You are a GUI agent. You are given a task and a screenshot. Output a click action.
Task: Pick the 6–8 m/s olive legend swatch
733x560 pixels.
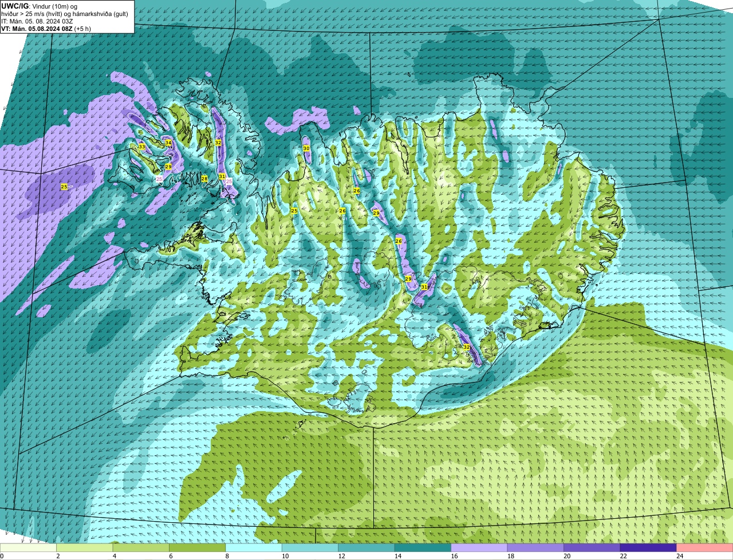(x=198, y=548)
